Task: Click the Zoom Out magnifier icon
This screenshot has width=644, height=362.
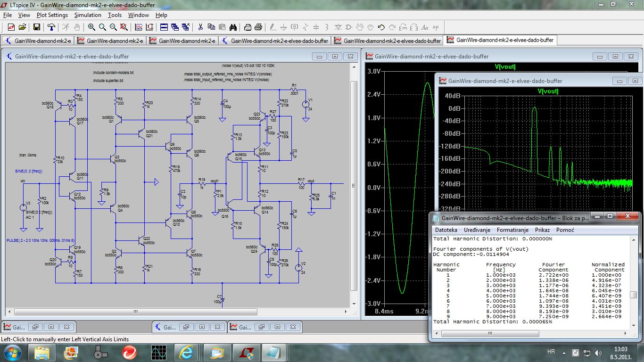Action: 114,27
